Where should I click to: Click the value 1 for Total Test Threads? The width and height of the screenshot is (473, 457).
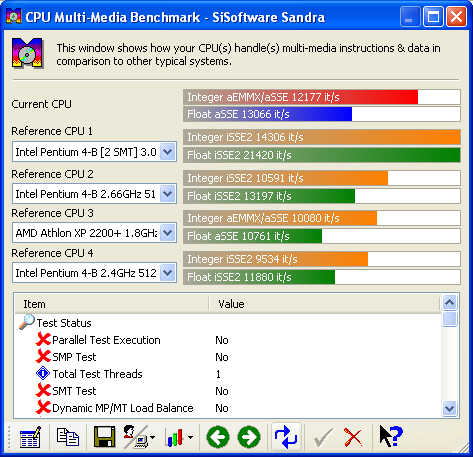point(218,374)
